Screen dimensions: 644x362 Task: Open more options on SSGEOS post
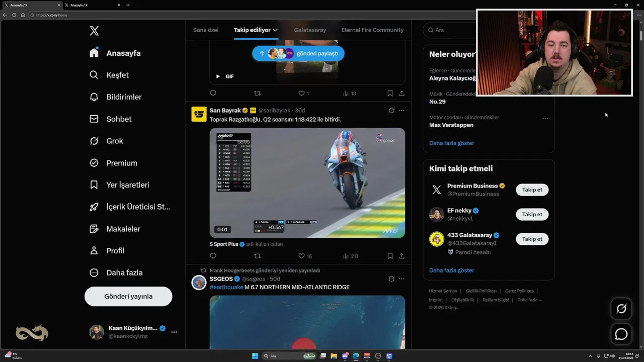[401, 279]
